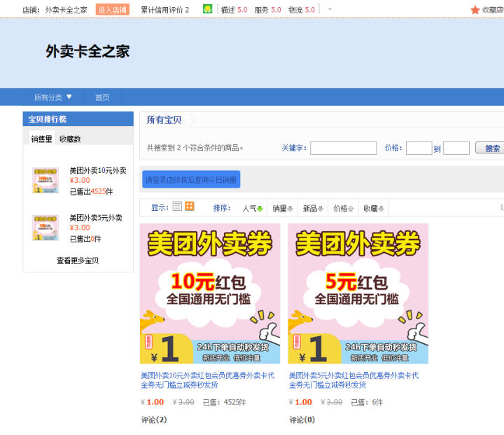Viewport: 504px width, 435px height.
Task: Click 已售: 6件 under second product
Action: 367,402
